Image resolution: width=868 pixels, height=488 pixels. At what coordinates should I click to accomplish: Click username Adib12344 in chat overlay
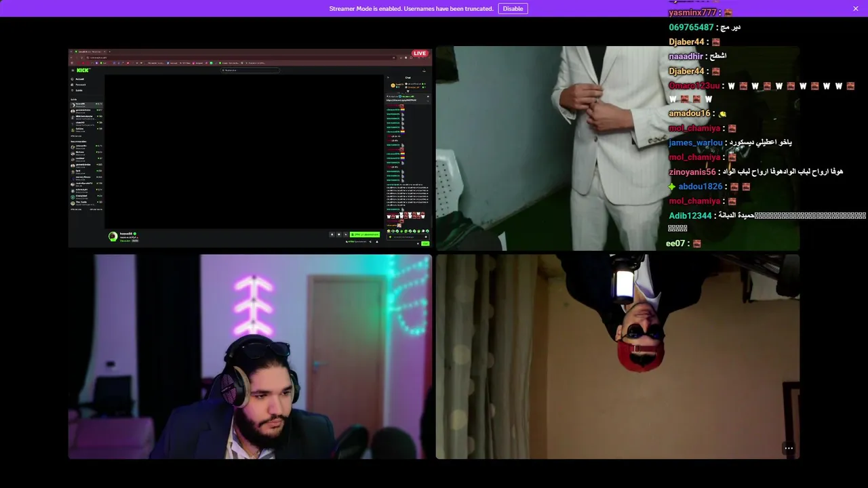click(x=690, y=216)
